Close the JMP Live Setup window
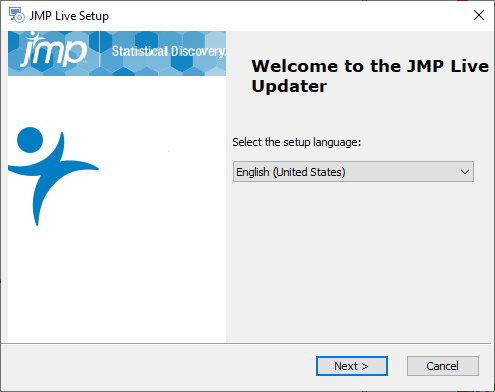495x392 pixels. tap(479, 15)
